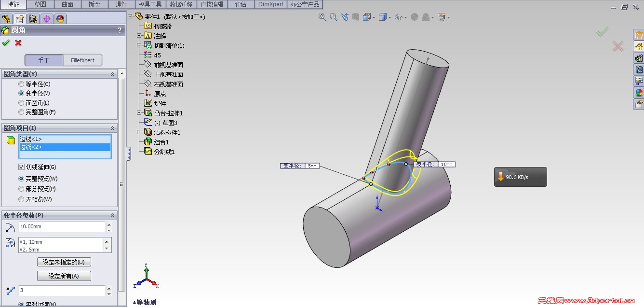Click the 10.00mm radius input field
Viewport: 644px width, 307px height.
[x=62, y=227]
